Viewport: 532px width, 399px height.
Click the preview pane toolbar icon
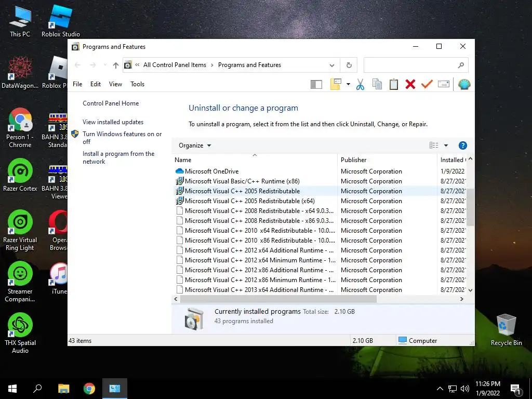[x=316, y=84]
